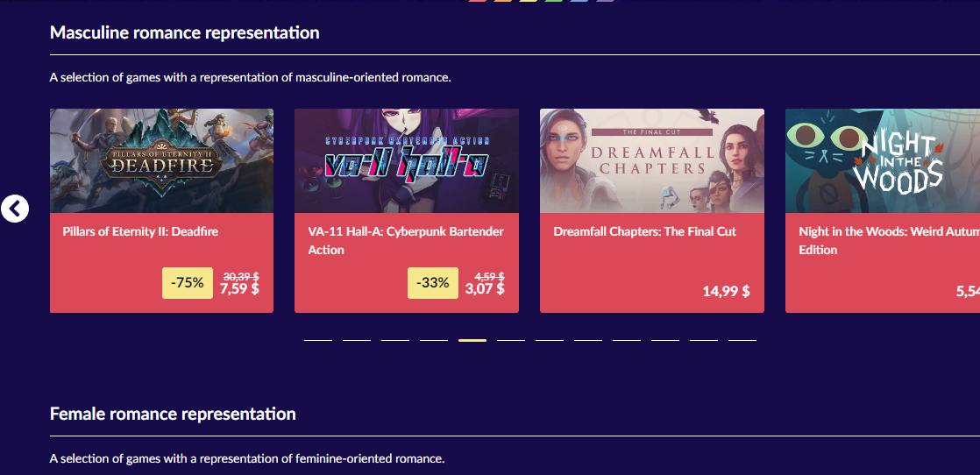Select the sixth carousel page indicator
Image resolution: width=980 pixels, height=475 pixels.
[x=511, y=340]
